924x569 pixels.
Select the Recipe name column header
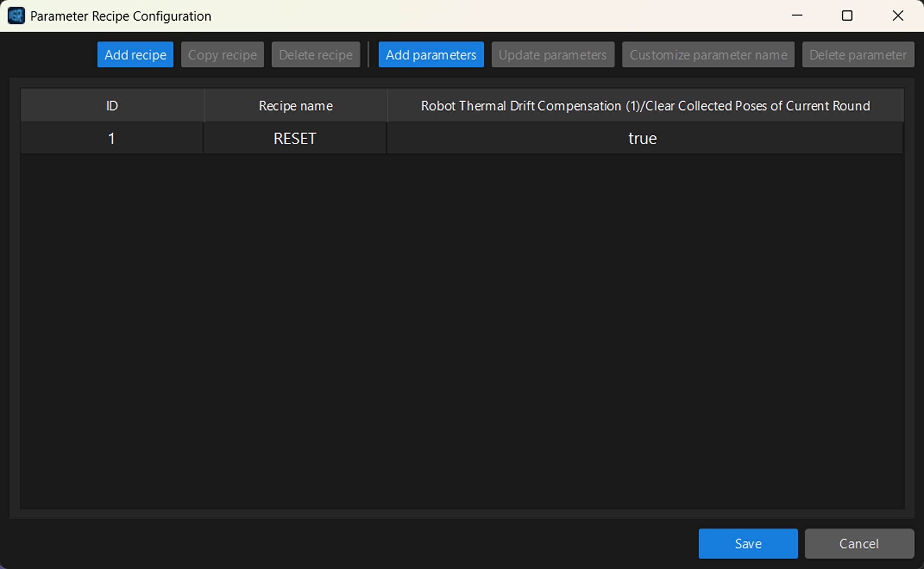point(295,106)
